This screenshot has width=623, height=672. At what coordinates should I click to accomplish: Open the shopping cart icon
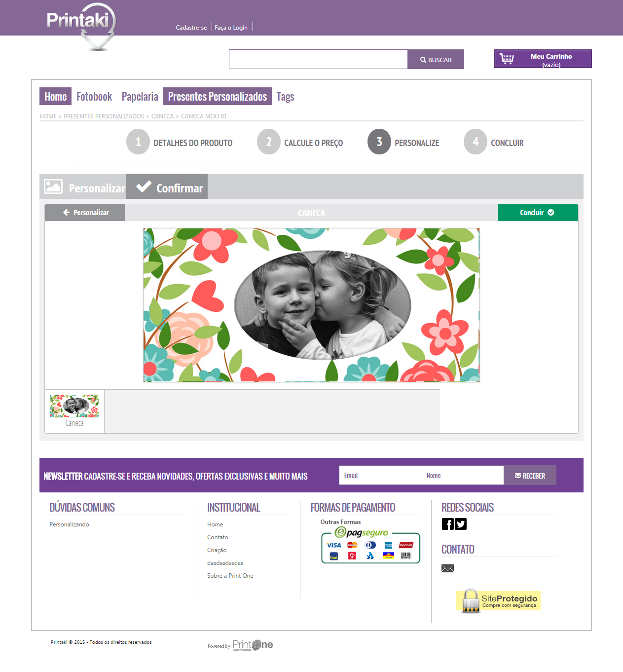pos(507,59)
